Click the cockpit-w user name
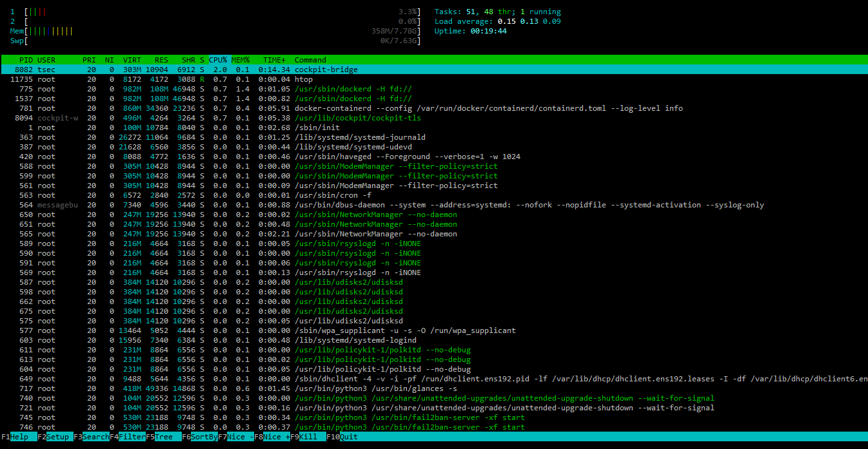This screenshot has width=868, height=449. [57, 118]
